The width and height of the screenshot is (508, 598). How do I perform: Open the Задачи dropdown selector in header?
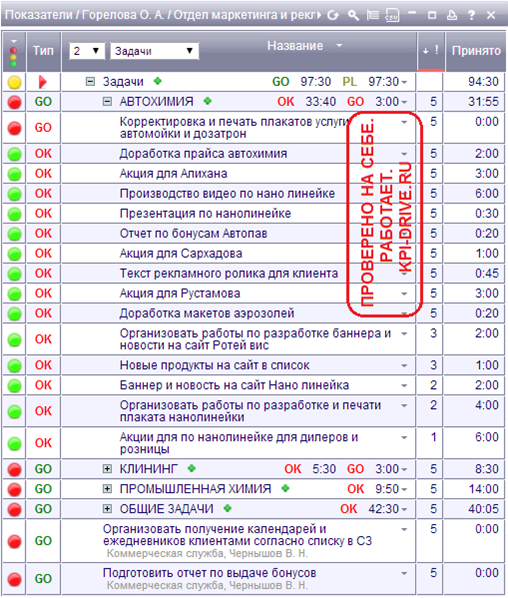click(154, 51)
